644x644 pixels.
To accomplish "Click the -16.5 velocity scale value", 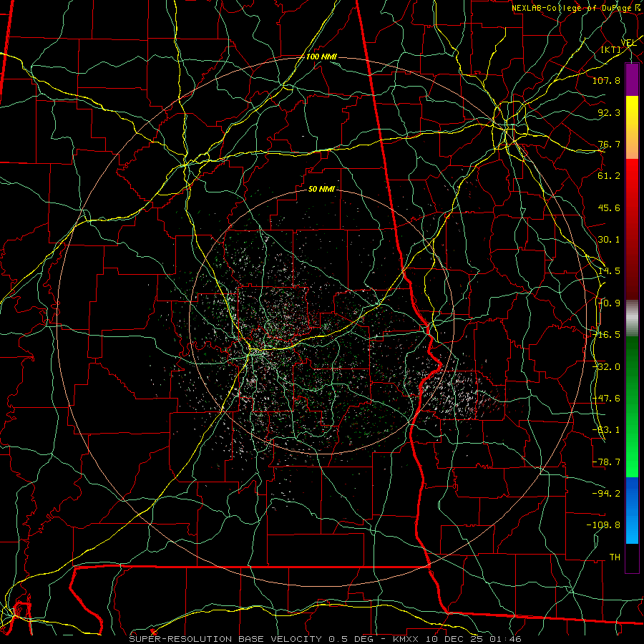I will 606,335.
